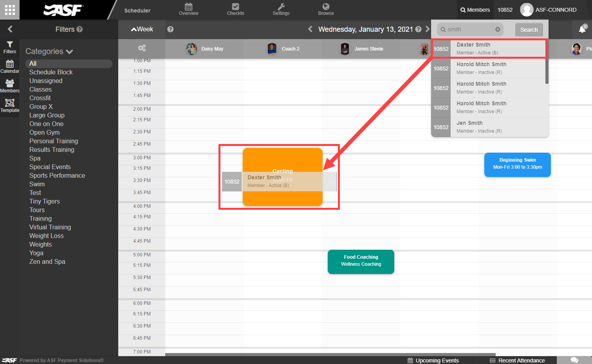Open the CheckIn page
Viewport: 592px width, 364px height.
tap(235, 9)
